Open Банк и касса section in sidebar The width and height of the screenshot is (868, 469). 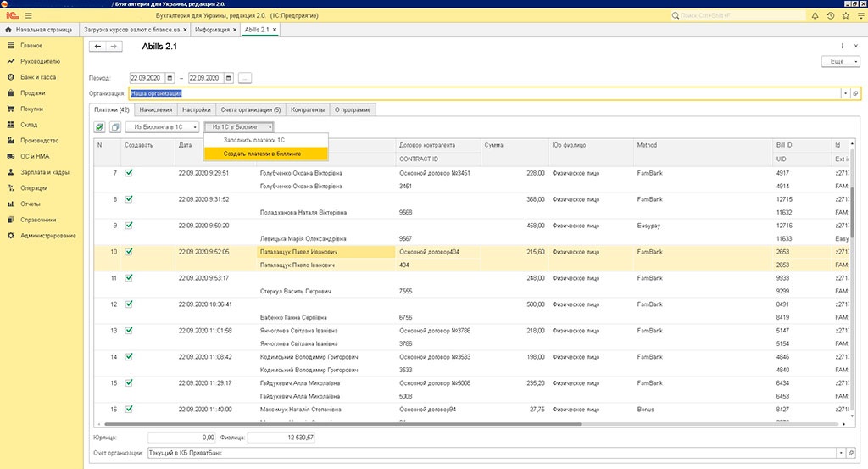pyautogui.click(x=38, y=77)
